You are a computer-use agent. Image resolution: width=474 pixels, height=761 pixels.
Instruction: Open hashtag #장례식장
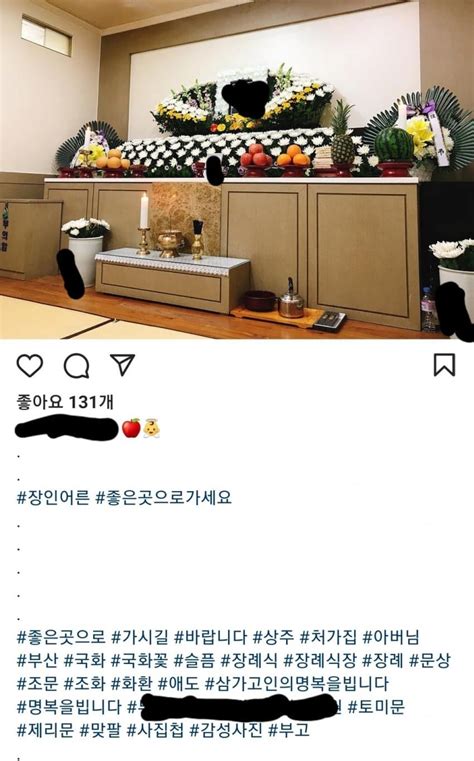(x=320, y=660)
